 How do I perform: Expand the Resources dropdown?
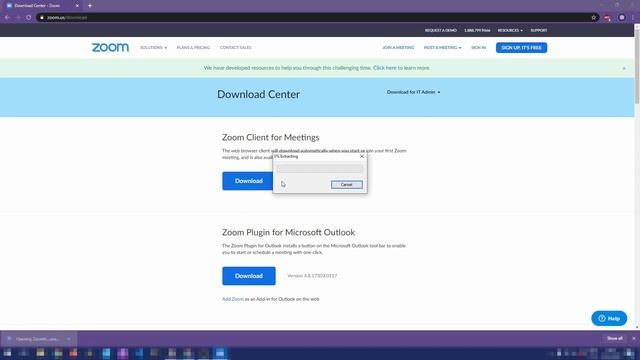pyautogui.click(x=510, y=31)
